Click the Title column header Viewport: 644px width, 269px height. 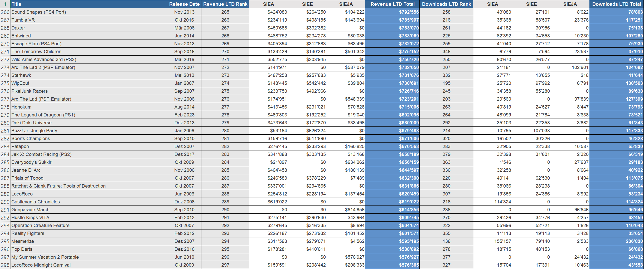point(16,4)
